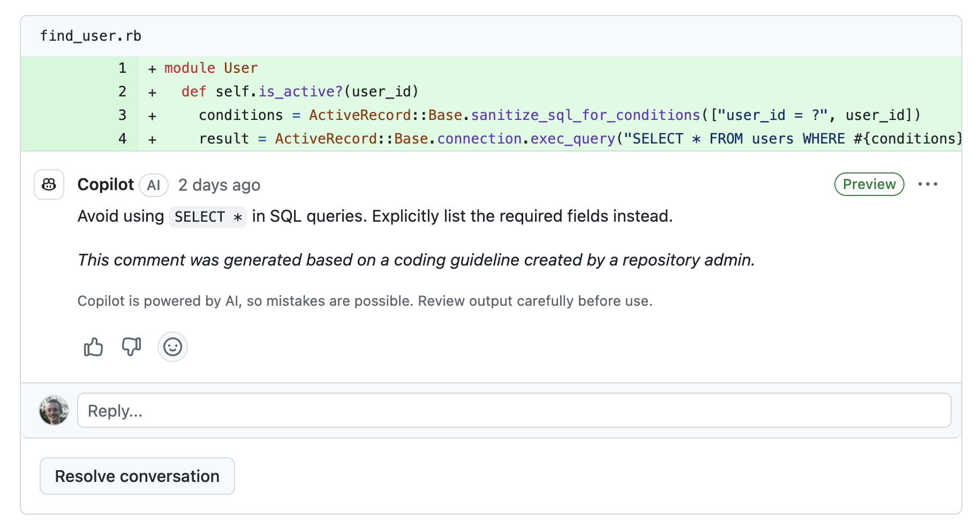Select diff line number 4
The height and width of the screenshot is (528, 980).
pyautogui.click(x=123, y=139)
